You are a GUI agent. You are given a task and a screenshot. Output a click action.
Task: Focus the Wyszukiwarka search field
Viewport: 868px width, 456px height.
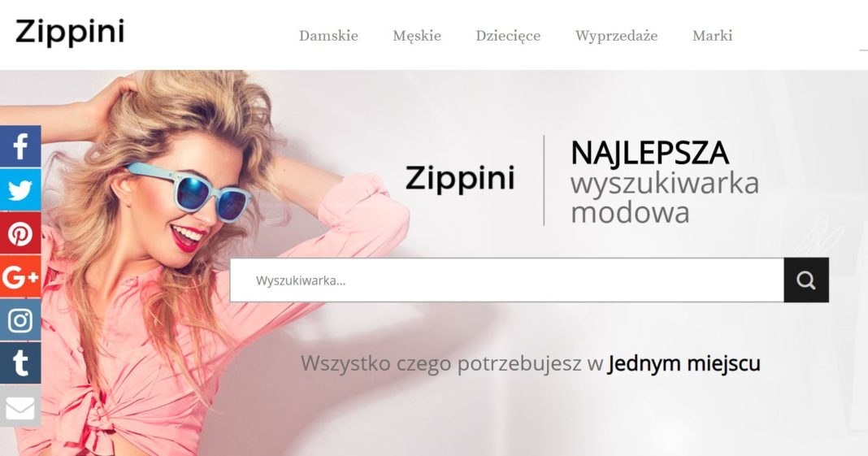pos(506,280)
